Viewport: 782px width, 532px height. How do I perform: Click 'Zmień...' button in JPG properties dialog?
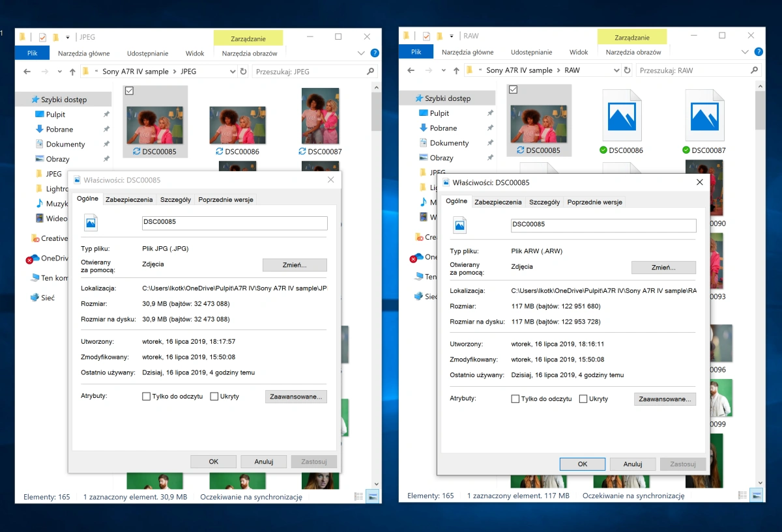(x=295, y=265)
